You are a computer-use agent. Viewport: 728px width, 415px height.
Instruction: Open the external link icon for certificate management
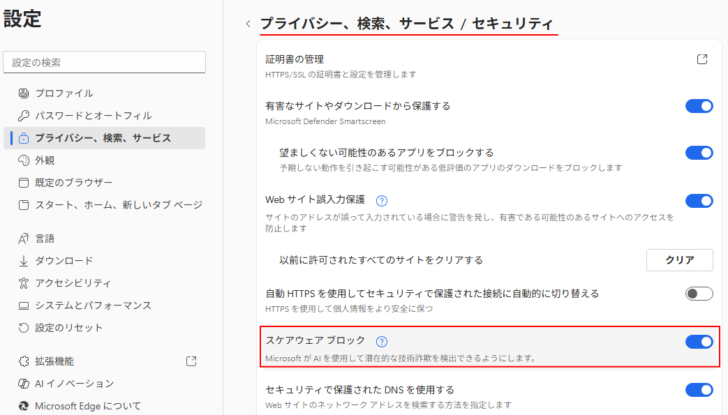tap(702, 59)
